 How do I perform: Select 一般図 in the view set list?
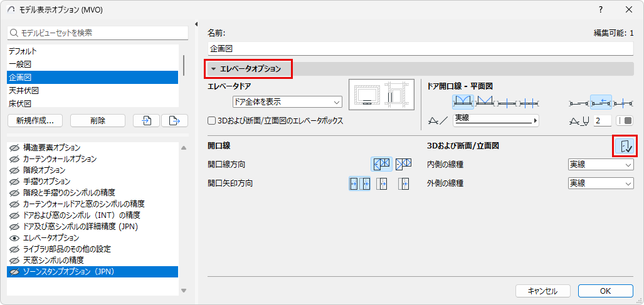click(92, 65)
